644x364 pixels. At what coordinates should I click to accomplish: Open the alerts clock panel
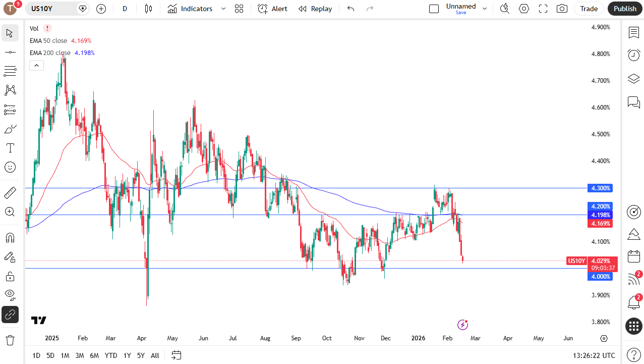[x=634, y=56]
